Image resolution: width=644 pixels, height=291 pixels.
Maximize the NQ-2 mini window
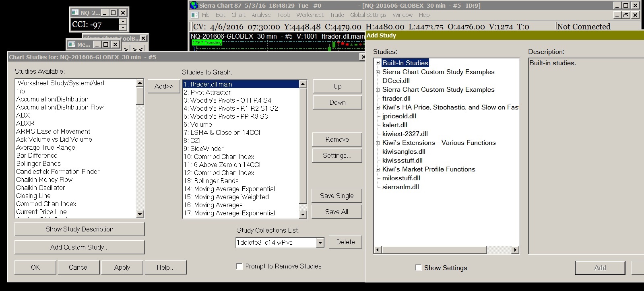pyautogui.click(x=114, y=12)
